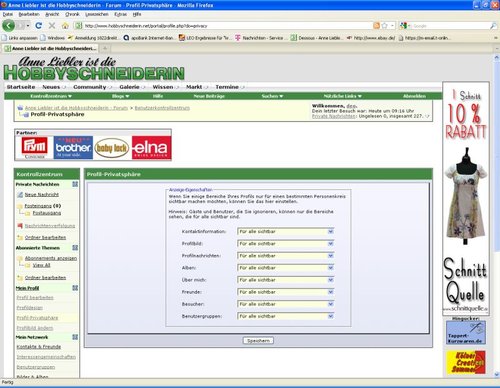The image size is (500, 388).
Task: Reload the page with refresh icon
Action: click(39, 26)
